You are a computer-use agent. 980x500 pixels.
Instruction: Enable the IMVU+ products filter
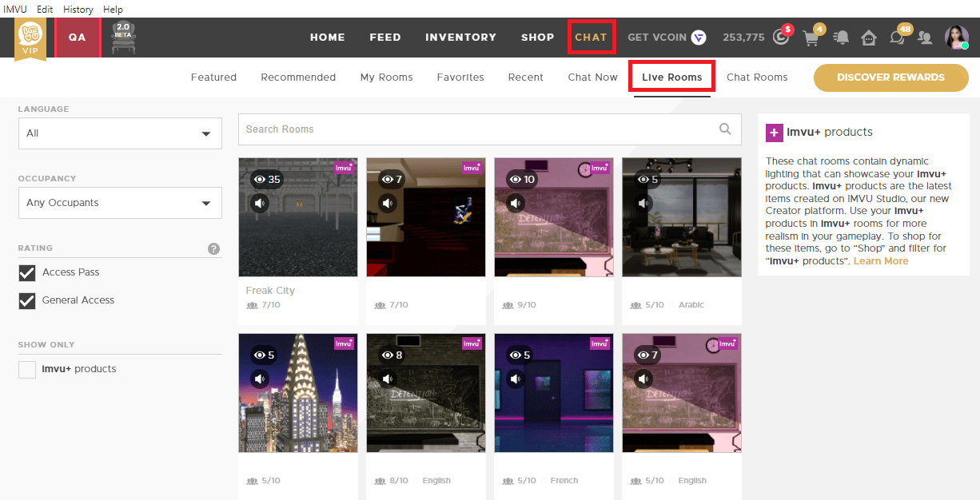26,369
